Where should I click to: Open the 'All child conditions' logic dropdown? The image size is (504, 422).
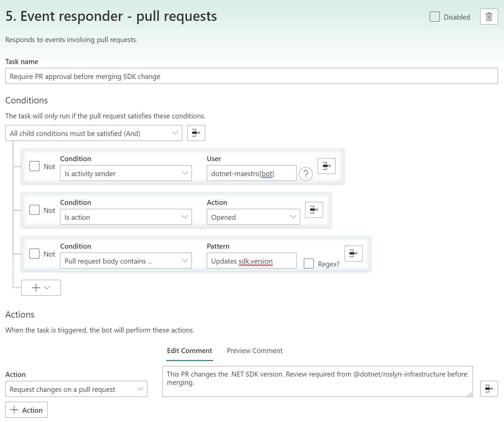tap(94, 133)
